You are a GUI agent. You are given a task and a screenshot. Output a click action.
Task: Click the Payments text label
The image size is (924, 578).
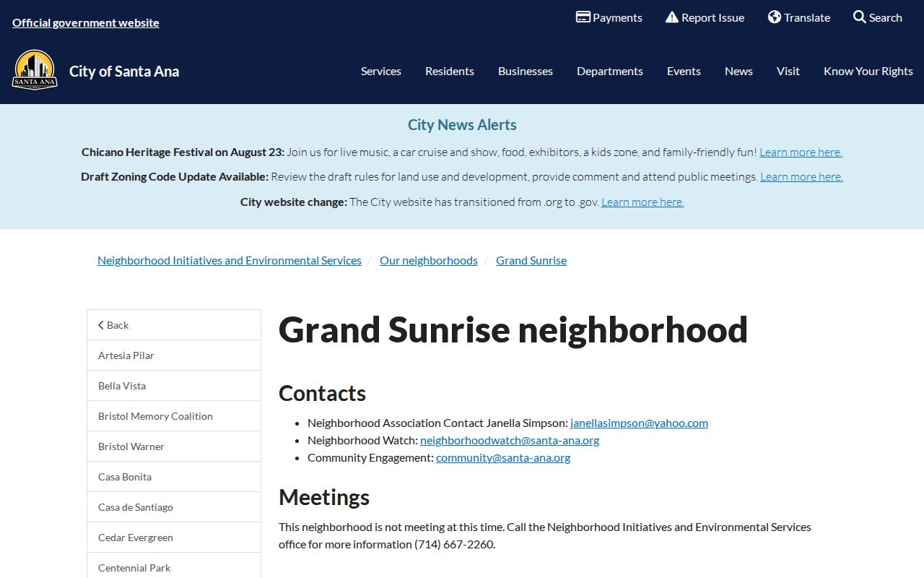pos(617,18)
